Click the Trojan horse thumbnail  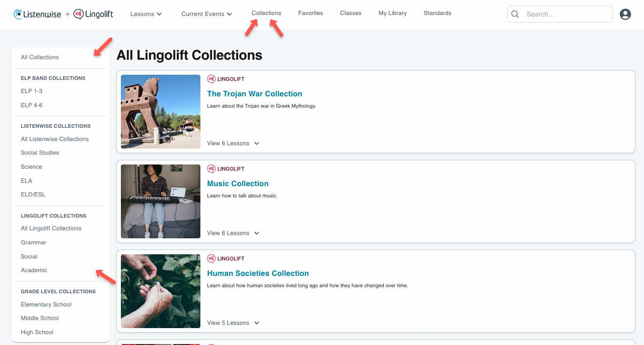(160, 112)
